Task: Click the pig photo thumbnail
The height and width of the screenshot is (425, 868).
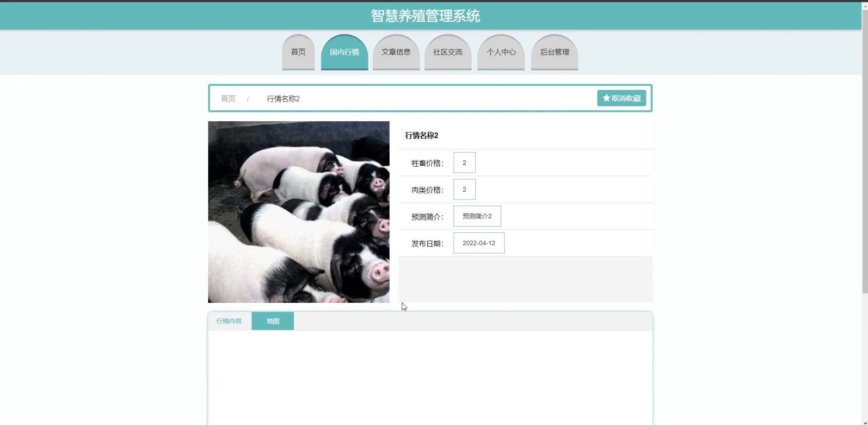Action: coord(299,212)
